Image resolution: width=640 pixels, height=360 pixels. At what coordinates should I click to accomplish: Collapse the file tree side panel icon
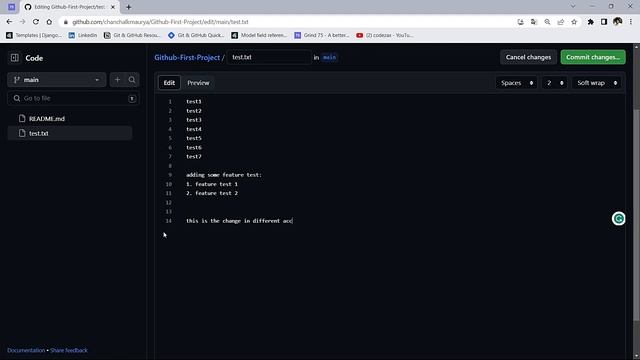[x=15, y=58]
